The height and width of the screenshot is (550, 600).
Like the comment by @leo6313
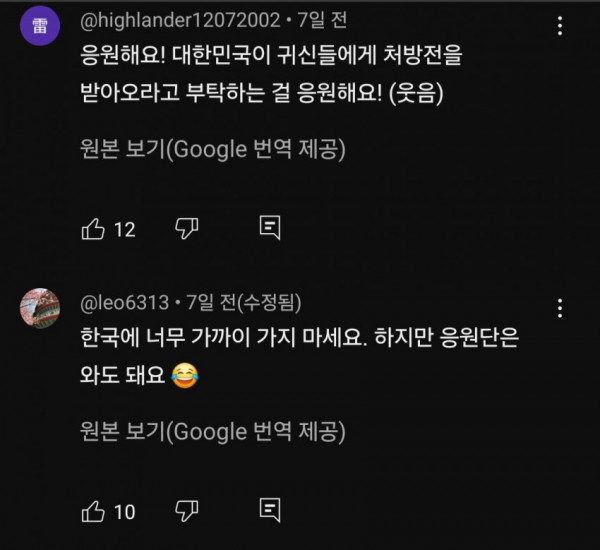coord(93,512)
